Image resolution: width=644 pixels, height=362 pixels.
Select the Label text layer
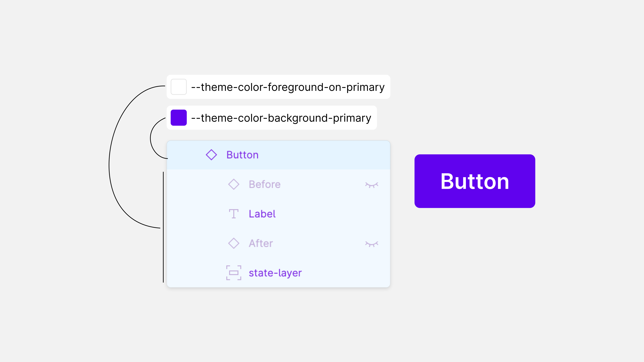point(262,214)
